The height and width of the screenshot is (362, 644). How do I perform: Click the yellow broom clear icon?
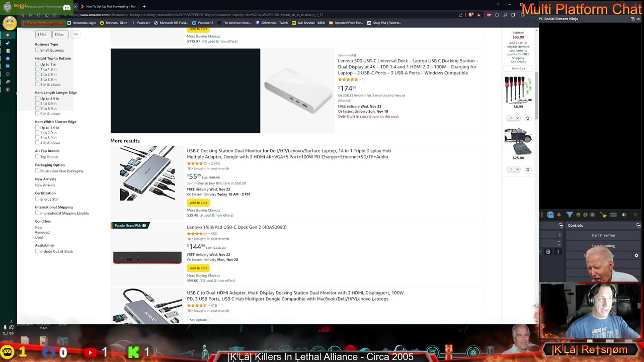[603, 215]
